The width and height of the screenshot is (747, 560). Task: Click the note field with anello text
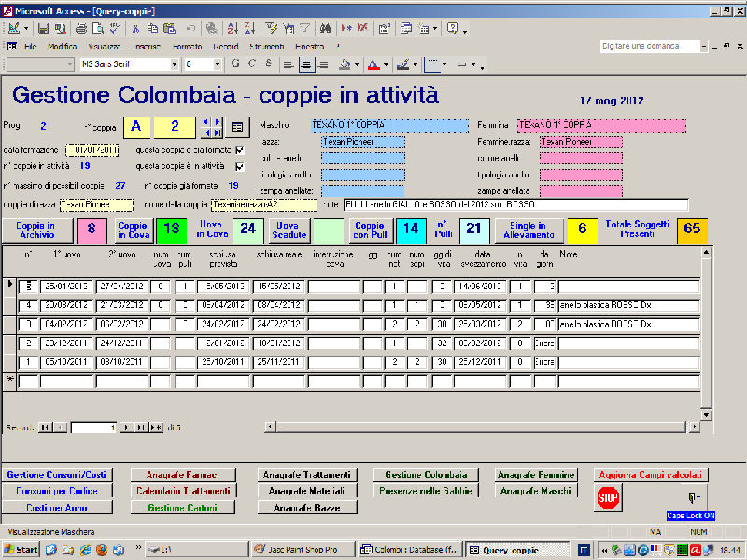[x=516, y=204]
